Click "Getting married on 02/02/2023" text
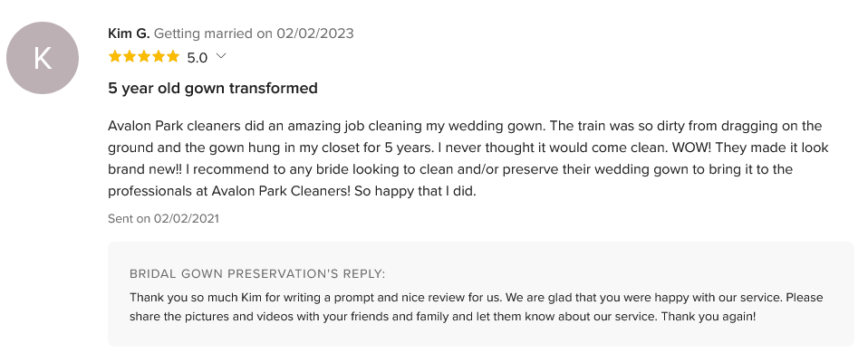The image size is (868, 362). click(254, 33)
